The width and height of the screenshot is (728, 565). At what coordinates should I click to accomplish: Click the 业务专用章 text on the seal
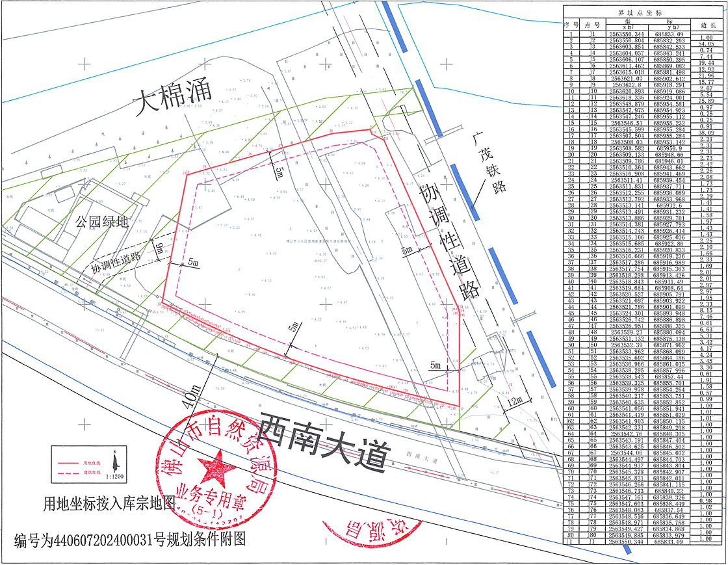point(211,497)
